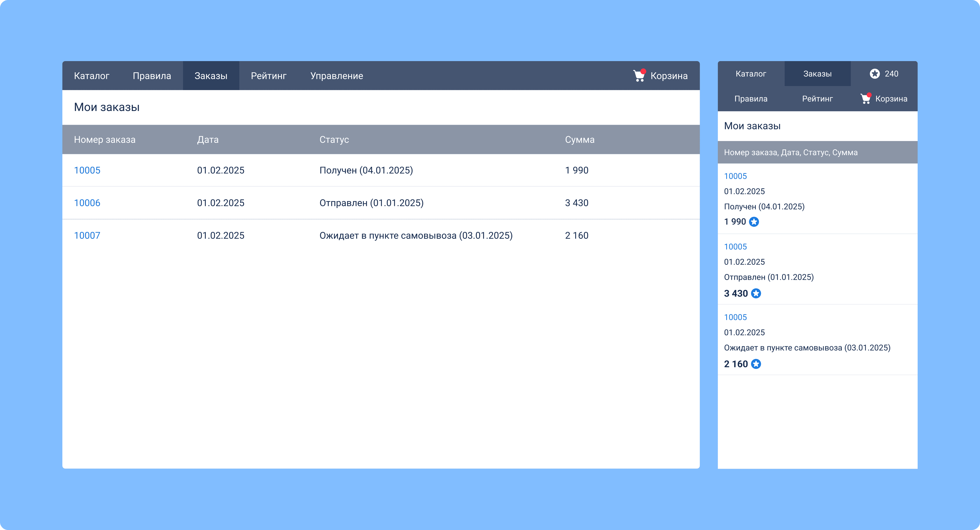The height and width of the screenshot is (530, 980).
Task: Open order link above Ожидает status in mobile list
Action: (735, 317)
